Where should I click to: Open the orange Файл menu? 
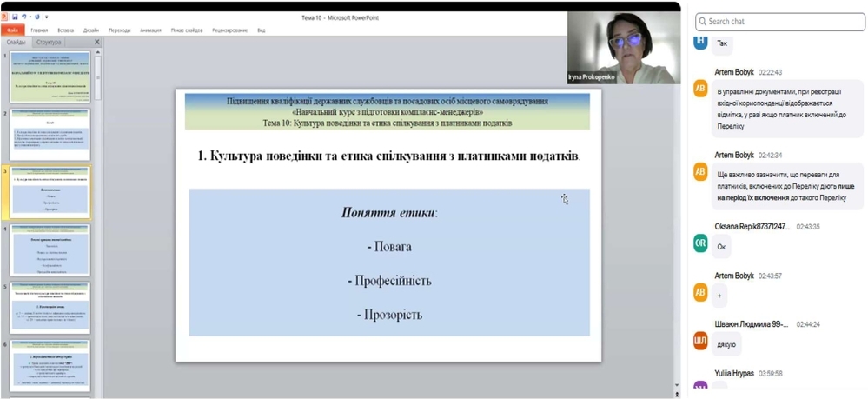12,30
